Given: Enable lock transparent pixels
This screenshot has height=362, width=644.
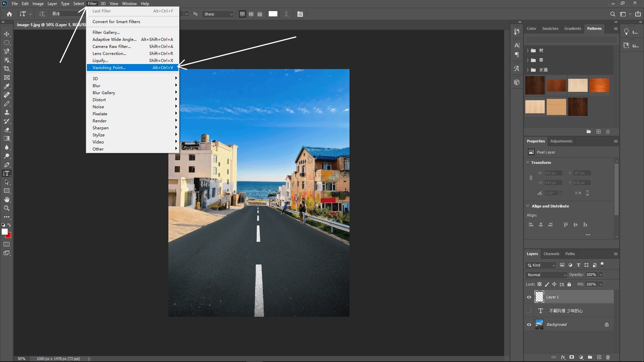Looking at the screenshot, I should 540,284.
